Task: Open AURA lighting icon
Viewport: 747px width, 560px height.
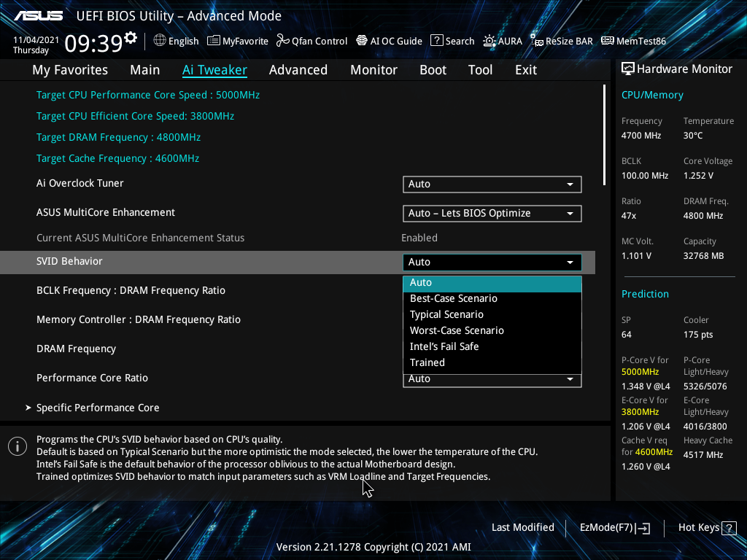Action: 489,41
